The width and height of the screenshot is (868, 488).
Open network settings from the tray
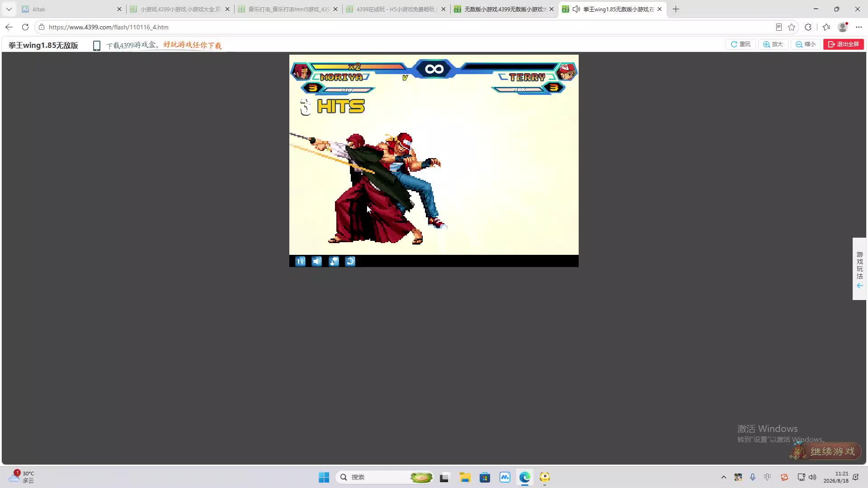tap(801, 477)
